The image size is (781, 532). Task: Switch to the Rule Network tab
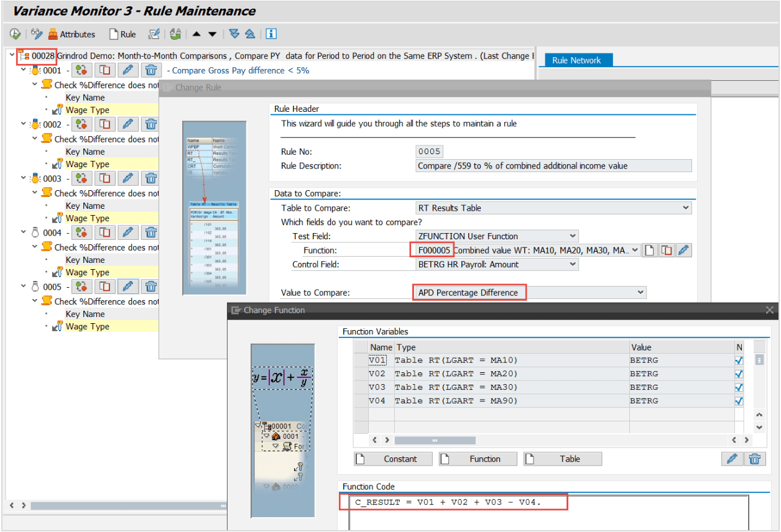tap(576, 60)
